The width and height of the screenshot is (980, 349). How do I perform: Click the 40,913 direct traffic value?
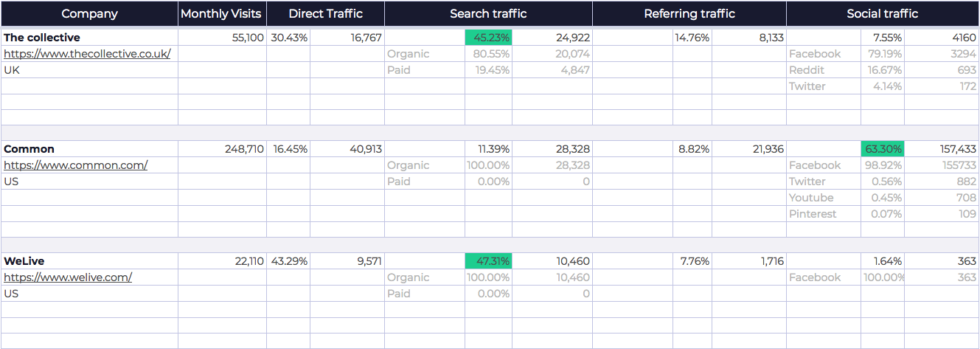click(x=347, y=149)
